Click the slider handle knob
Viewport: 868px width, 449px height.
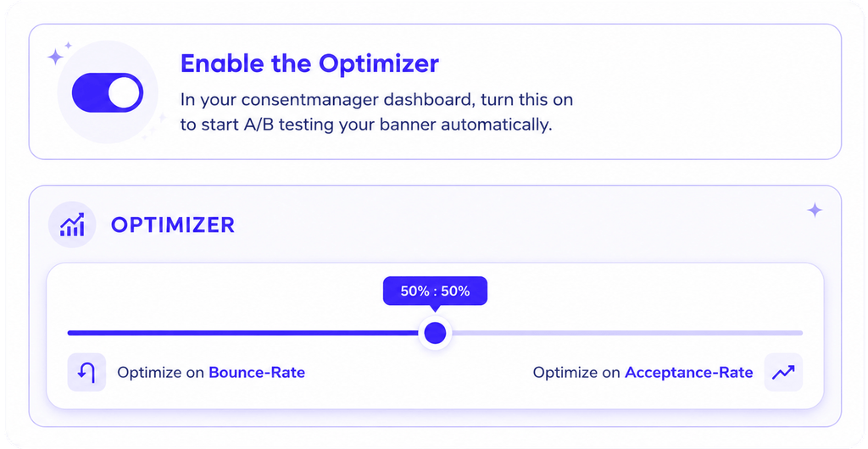point(435,333)
